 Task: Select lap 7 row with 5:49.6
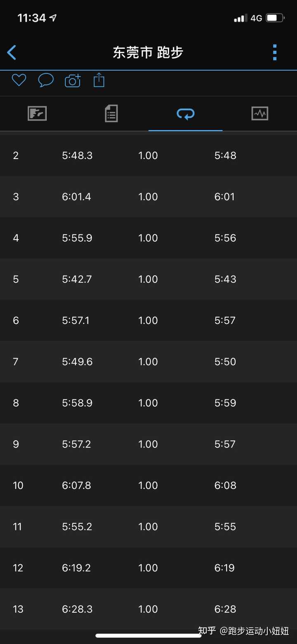(148, 361)
